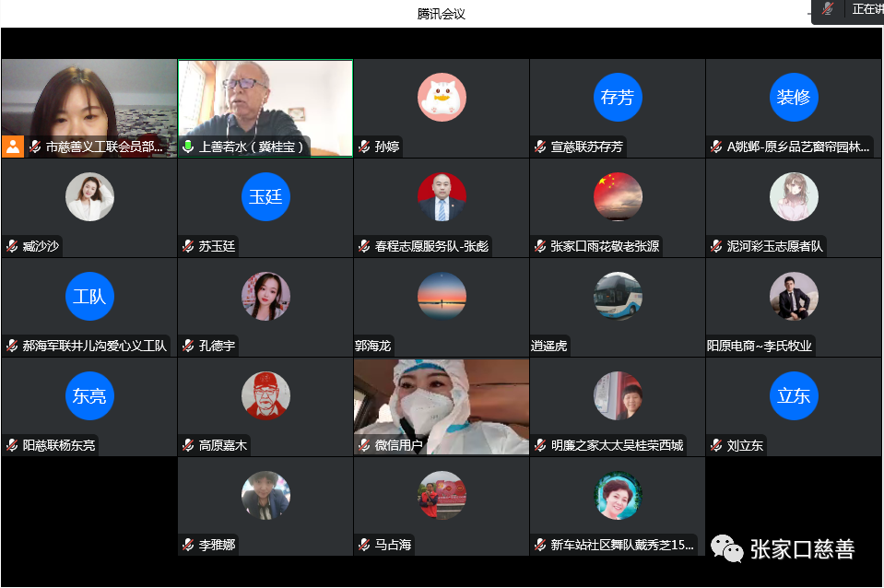The height and width of the screenshot is (588, 884).
Task: Click the blue 玉廷 avatar of 苏玉廷
Action: coord(265,197)
